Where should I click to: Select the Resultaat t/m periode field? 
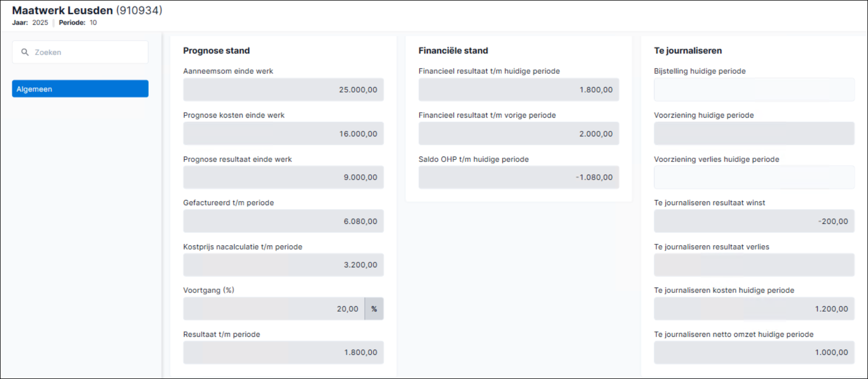tap(283, 353)
